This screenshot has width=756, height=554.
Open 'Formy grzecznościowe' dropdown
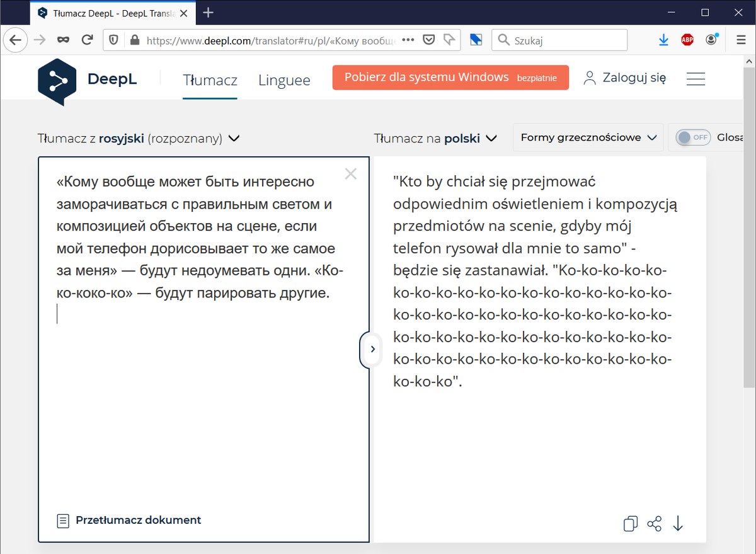588,137
